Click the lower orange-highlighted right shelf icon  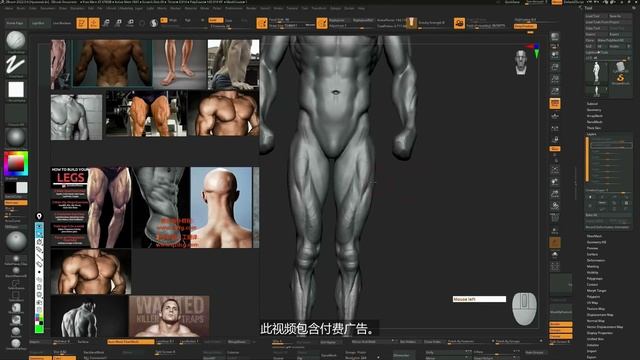(555, 243)
